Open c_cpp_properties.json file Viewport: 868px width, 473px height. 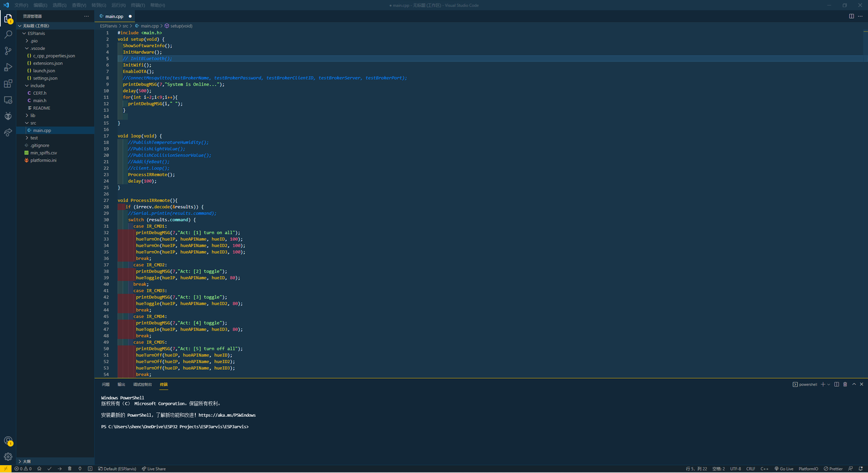tap(55, 56)
